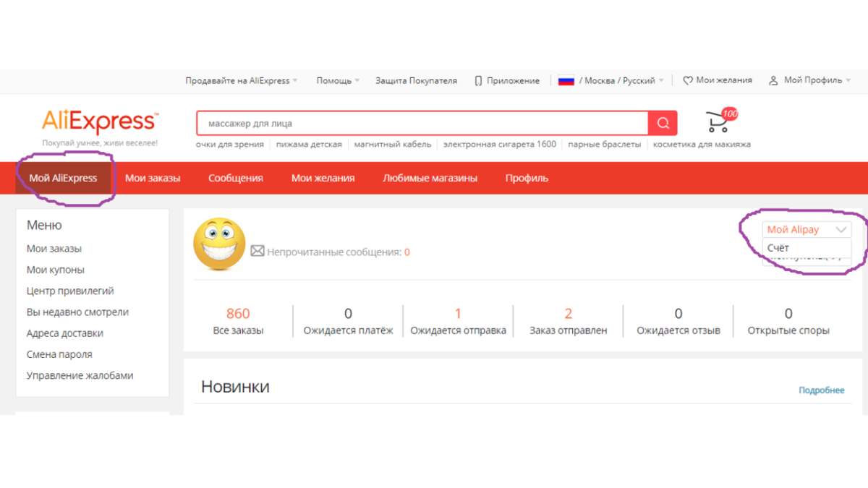
Task: Open Вы недавно смотрели in side menu
Action: point(77,312)
